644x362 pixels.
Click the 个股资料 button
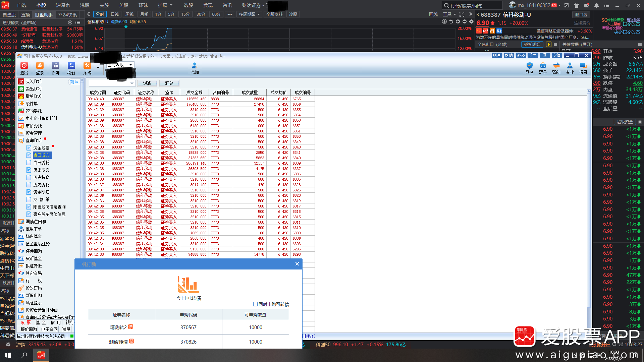[x=274, y=14]
